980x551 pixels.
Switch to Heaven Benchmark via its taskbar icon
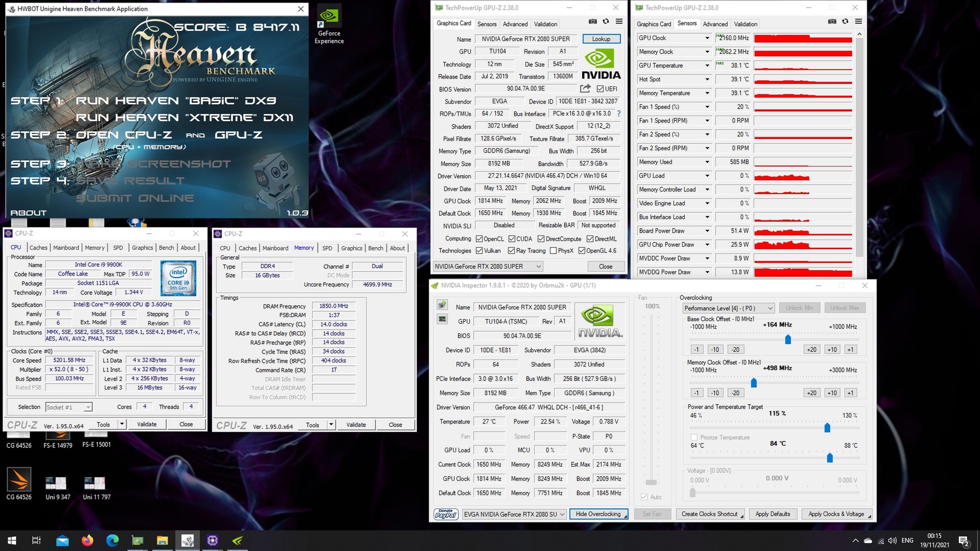pos(187,540)
